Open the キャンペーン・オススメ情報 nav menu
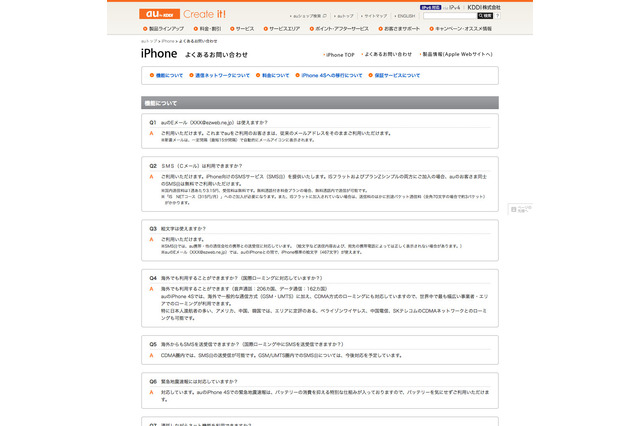This screenshot has height=426, width=640. (460, 29)
